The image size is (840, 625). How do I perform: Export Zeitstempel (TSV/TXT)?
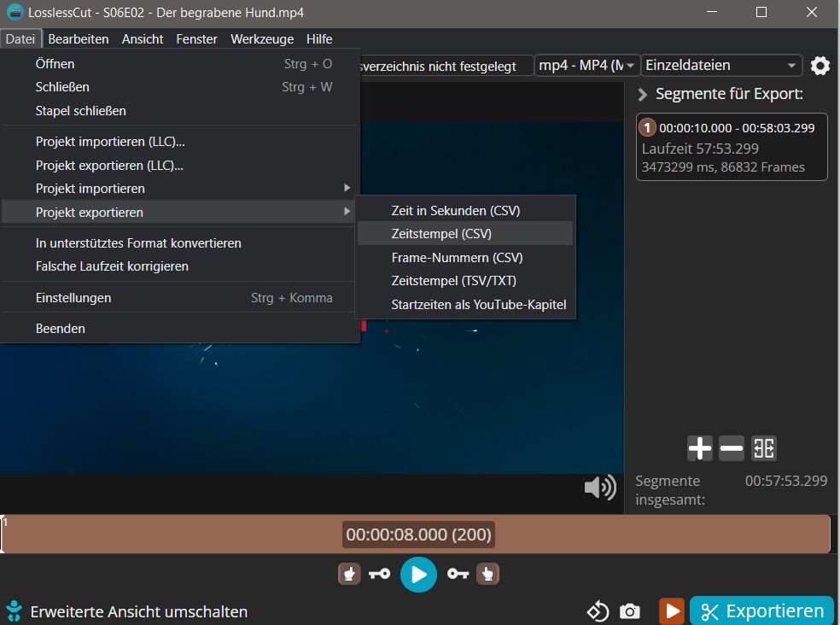(x=465, y=280)
